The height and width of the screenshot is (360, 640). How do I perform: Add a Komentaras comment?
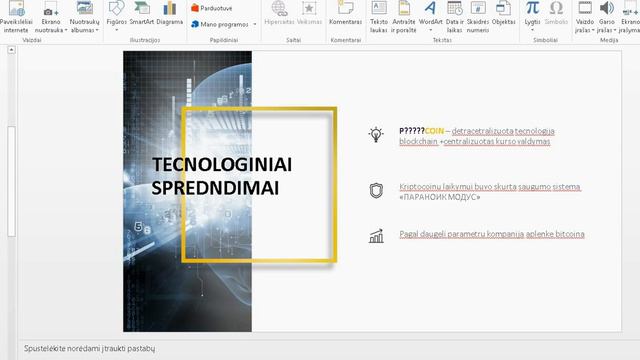point(345,14)
